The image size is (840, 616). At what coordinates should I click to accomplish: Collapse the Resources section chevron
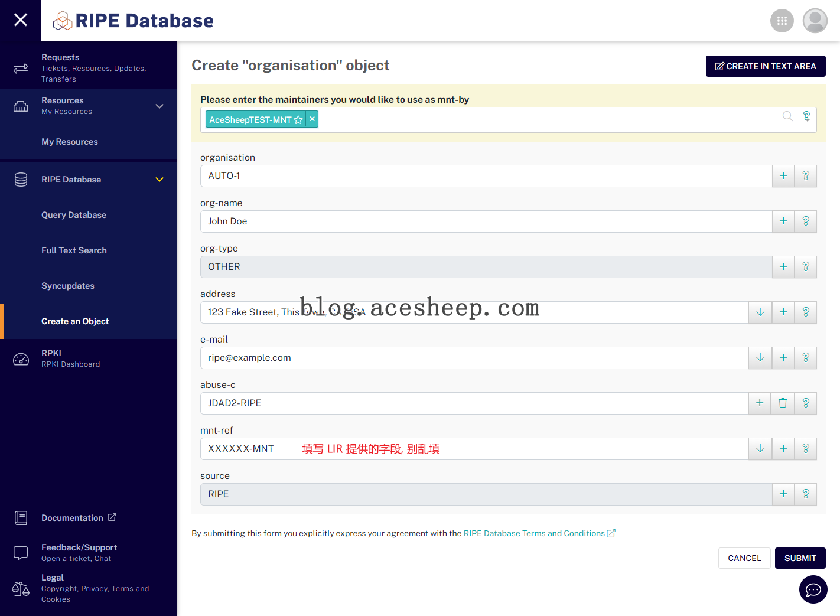point(159,106)
